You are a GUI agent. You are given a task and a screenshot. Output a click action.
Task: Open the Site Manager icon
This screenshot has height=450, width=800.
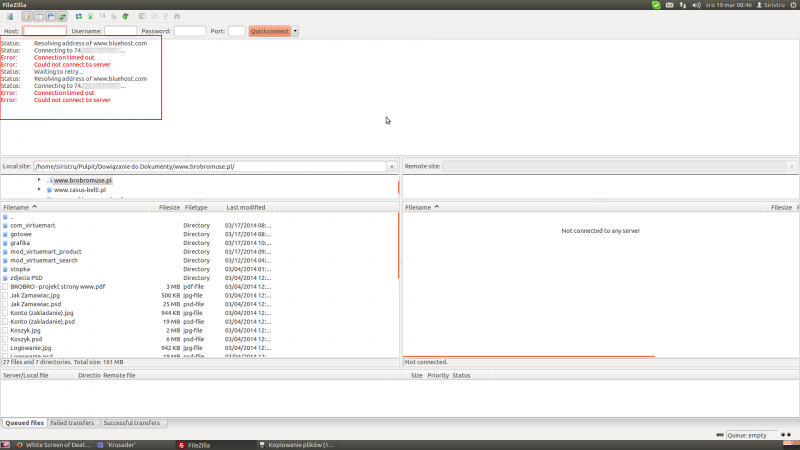(10, 17)
